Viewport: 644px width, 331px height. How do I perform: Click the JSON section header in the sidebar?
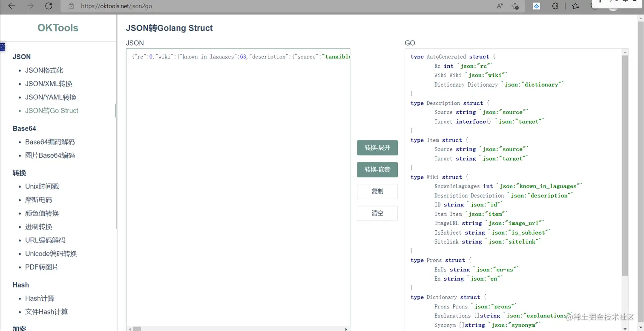(x=22, y=57)
